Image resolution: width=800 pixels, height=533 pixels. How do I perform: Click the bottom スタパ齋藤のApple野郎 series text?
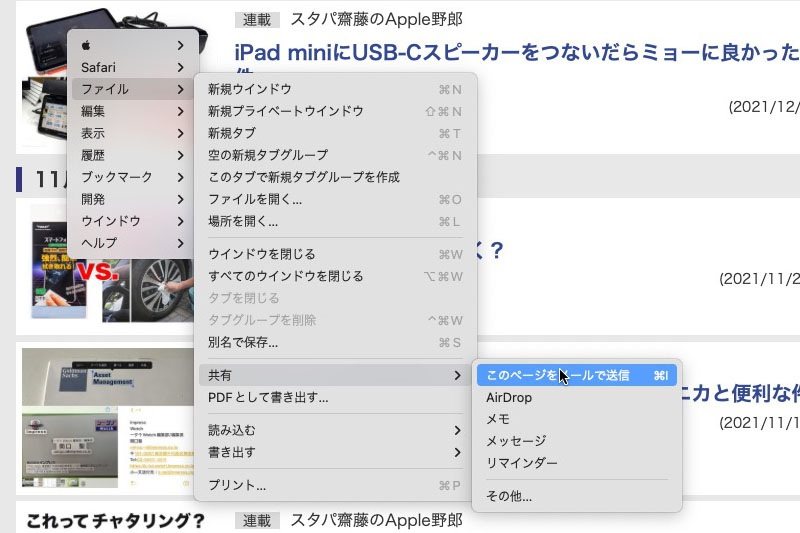pyautogui.click(x=377, y=520)
